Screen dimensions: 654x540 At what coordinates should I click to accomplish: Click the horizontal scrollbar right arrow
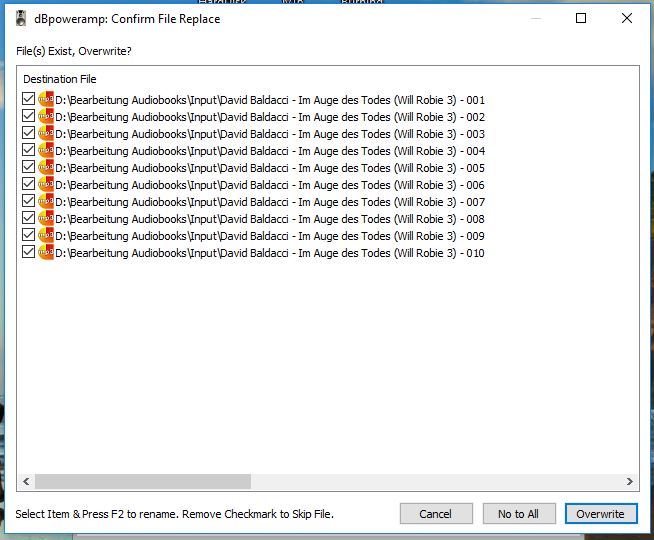click(630, 481)
